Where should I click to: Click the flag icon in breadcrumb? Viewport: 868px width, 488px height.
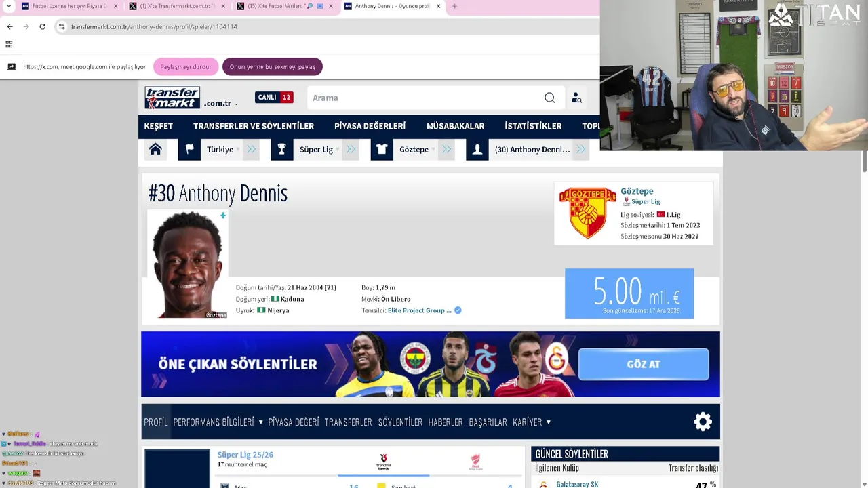coord(189,150)
